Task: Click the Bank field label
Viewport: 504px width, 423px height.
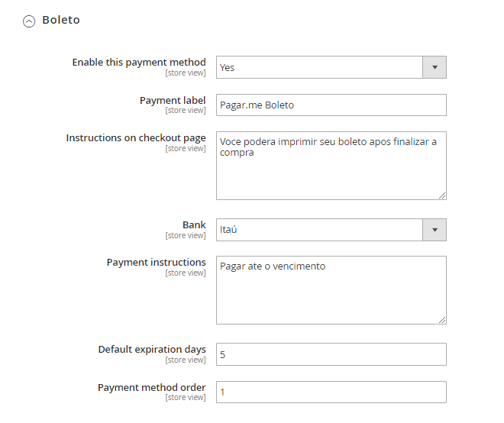Action: (193, 225)
